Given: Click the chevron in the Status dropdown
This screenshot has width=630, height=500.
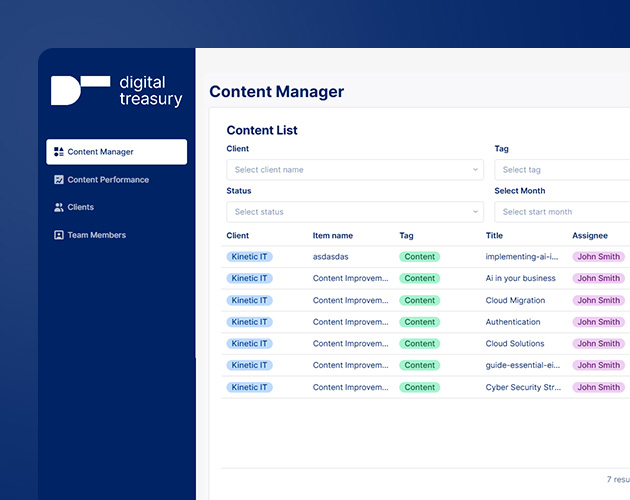Looking at the screenshot, I should [x=475, y=212].
